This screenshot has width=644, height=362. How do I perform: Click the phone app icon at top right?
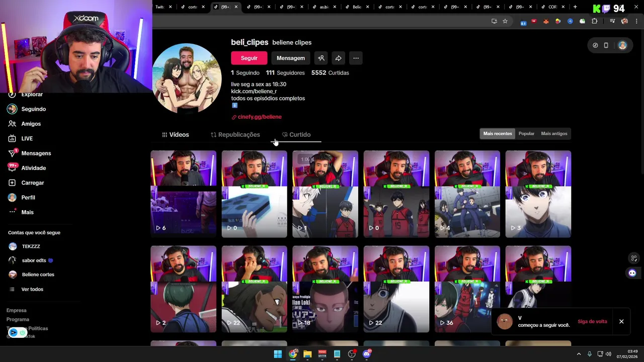(x=606, y=45)
